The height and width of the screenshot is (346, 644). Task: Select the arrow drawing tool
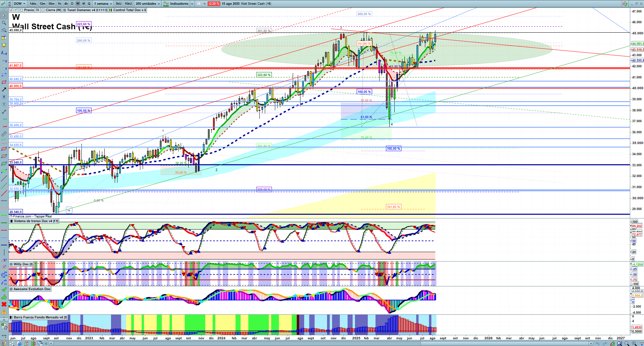[4, 90]
